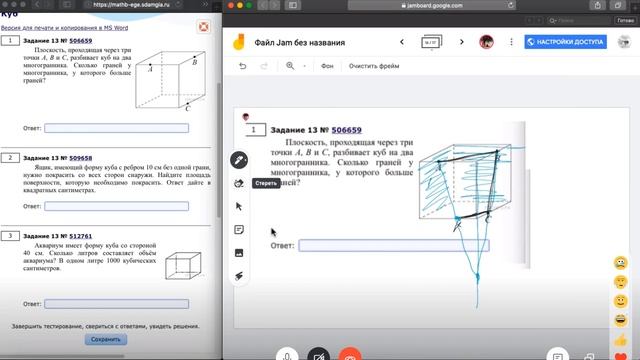Screen dimensions: 640x360
Task: Insert an image using the Jamboard image tool
Action: tap(239, 253)
